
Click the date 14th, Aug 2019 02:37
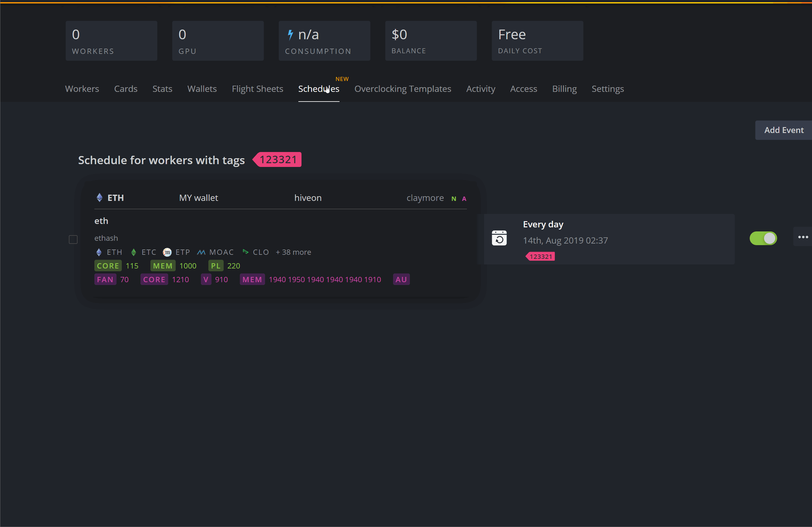565,240
